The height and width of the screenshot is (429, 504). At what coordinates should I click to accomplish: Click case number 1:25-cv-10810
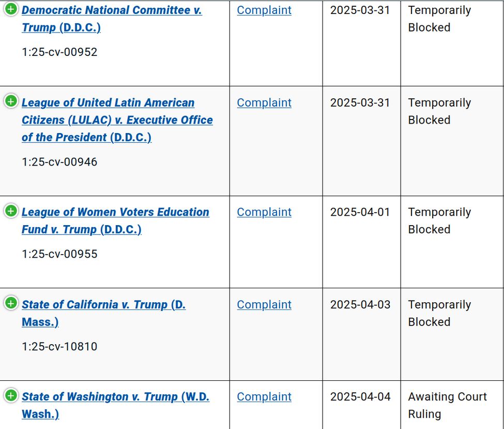click(x=59, y=347)
